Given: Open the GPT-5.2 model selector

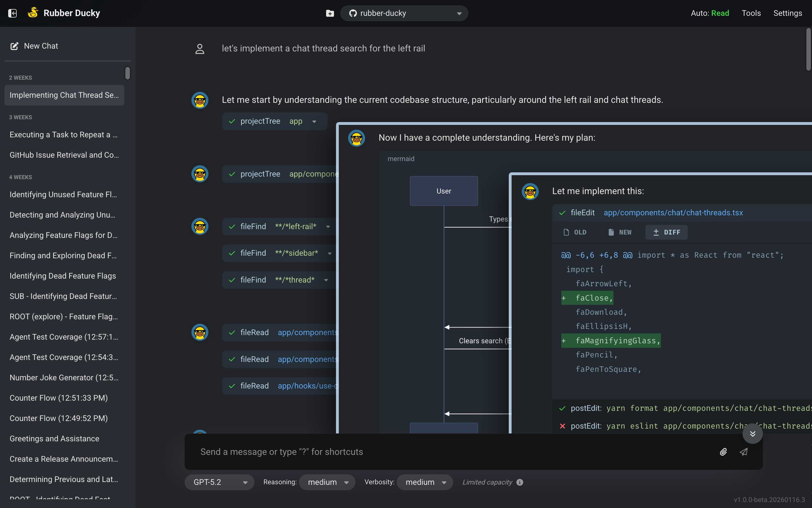Looking at the screenshot, I should pos(219,482).
